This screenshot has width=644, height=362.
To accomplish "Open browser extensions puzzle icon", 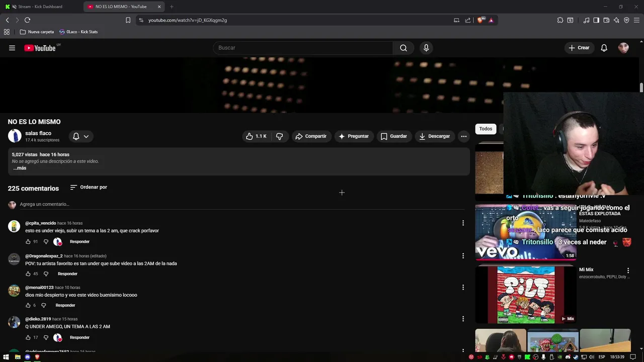I will 560,20.
